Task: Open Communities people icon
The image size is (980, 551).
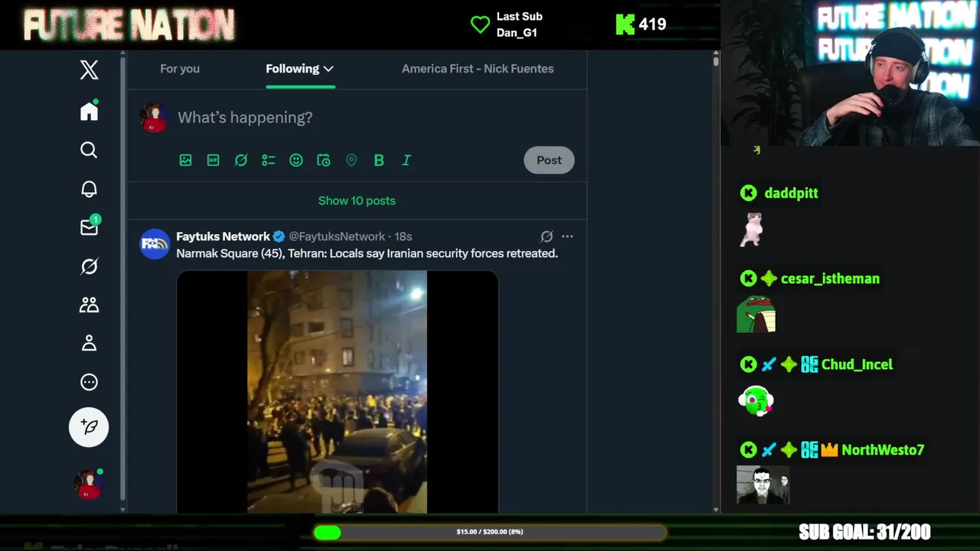Action: pos(89,305)
